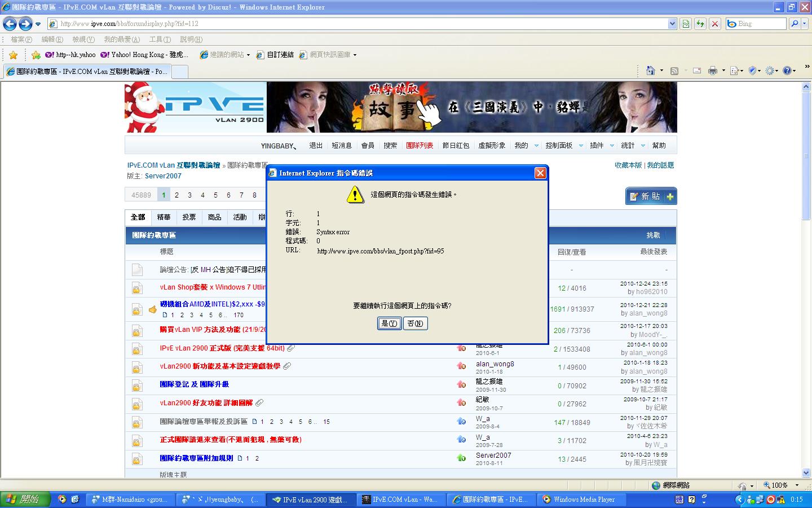Go forward with the IE Forward arrow
Screen dimensions: 812x508
pos(25,24)
